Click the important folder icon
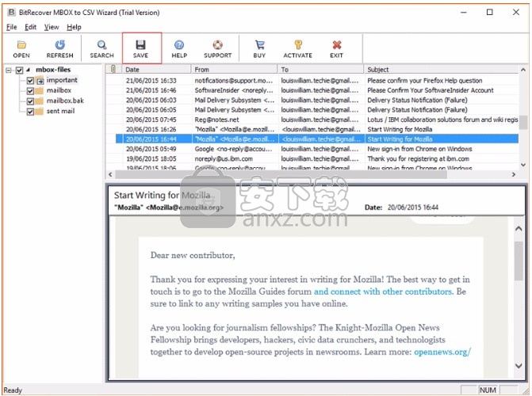 tap(40, 81)
